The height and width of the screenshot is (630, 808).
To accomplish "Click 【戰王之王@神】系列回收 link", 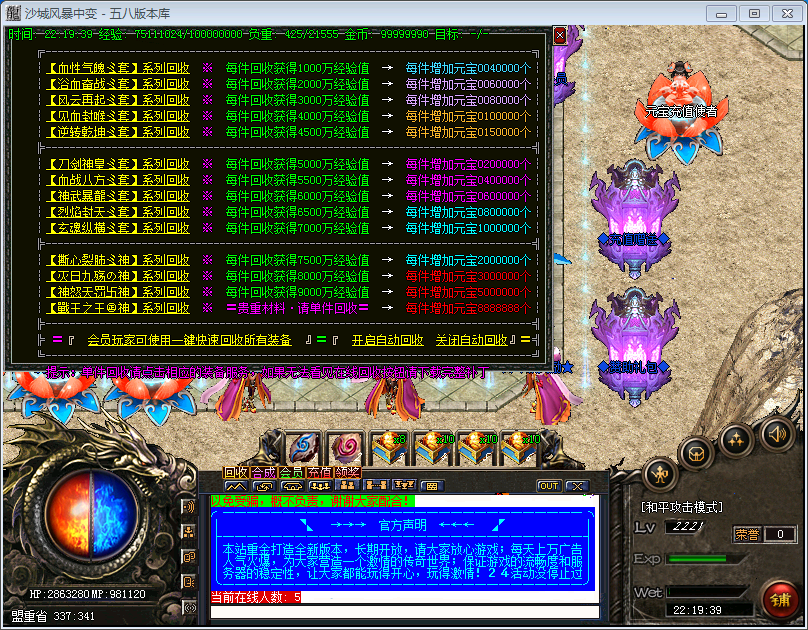I will pos(118,308).
